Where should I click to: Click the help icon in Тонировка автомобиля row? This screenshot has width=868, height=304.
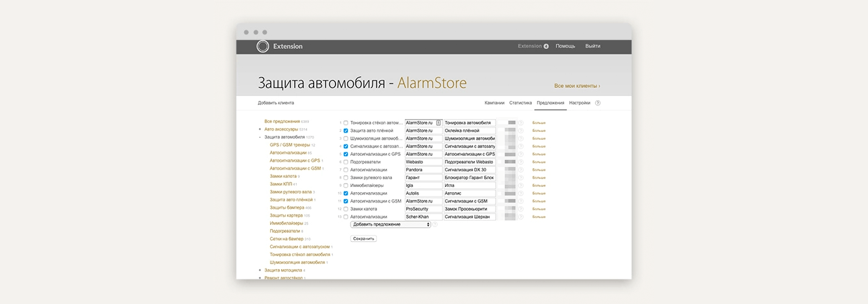pos(521,123)
